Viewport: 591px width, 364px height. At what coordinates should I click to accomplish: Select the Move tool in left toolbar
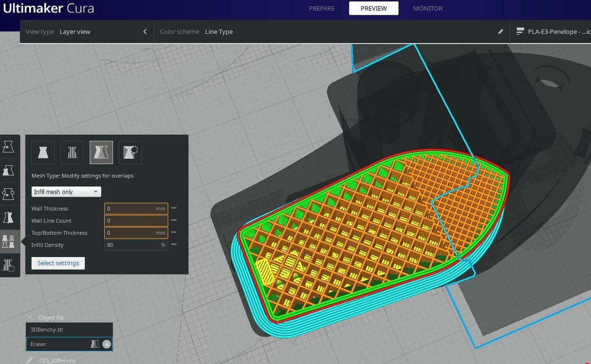pyautogui.click(x=9, y=147)
